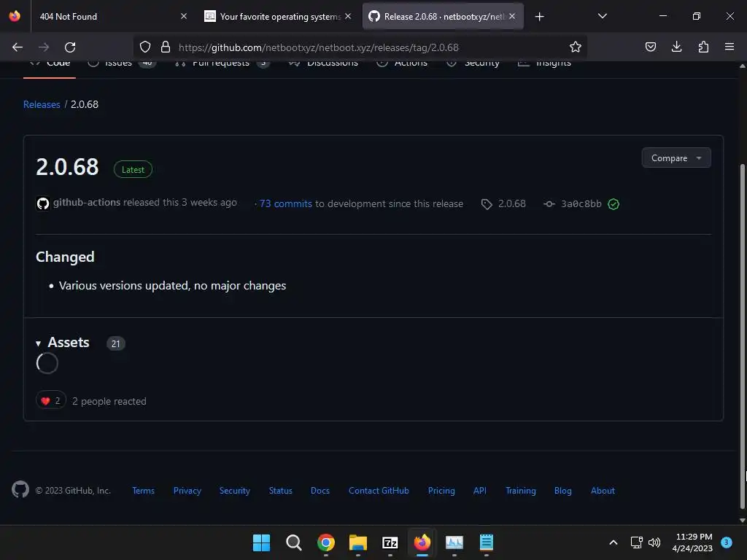Open the extensions puzzle icon
Viewport: 747px width, 560px height.
coord(703,47)
